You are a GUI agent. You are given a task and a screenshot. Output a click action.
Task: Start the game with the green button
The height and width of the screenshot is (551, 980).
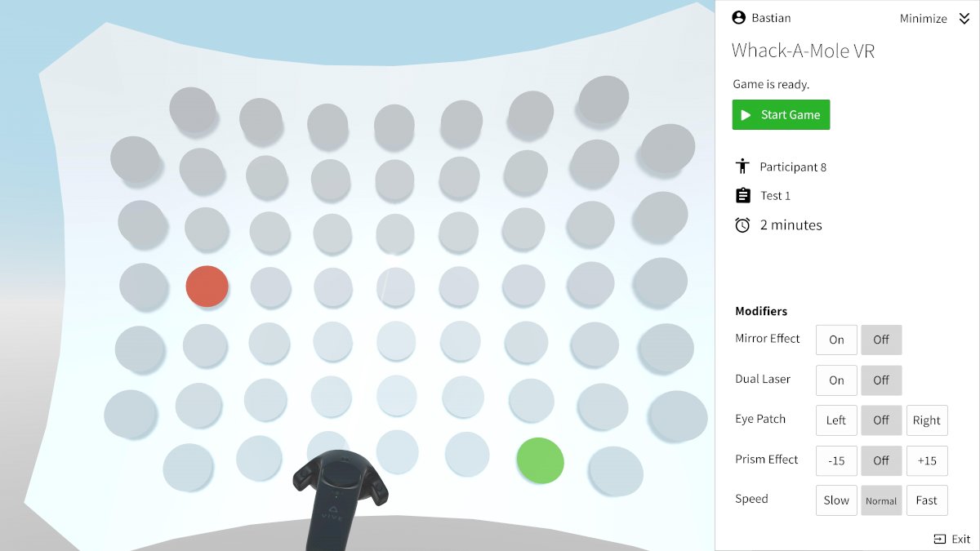pyautogui.click(x=781, y=115)
